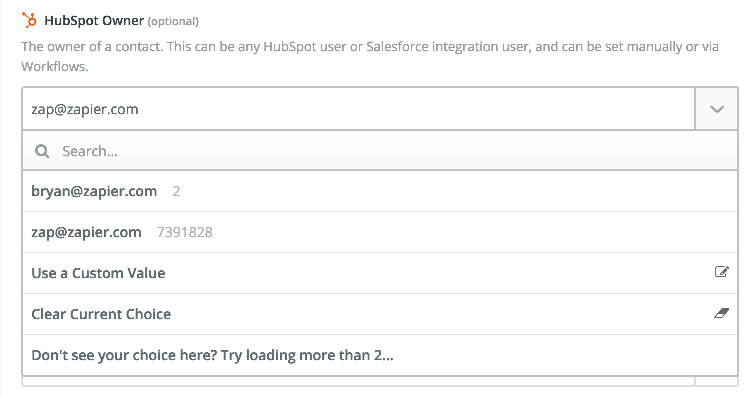The height and width of the screenshot is (397, 753).
Task: Open the zap@zapier.com selected value field
Action: (x=358, y=109)
